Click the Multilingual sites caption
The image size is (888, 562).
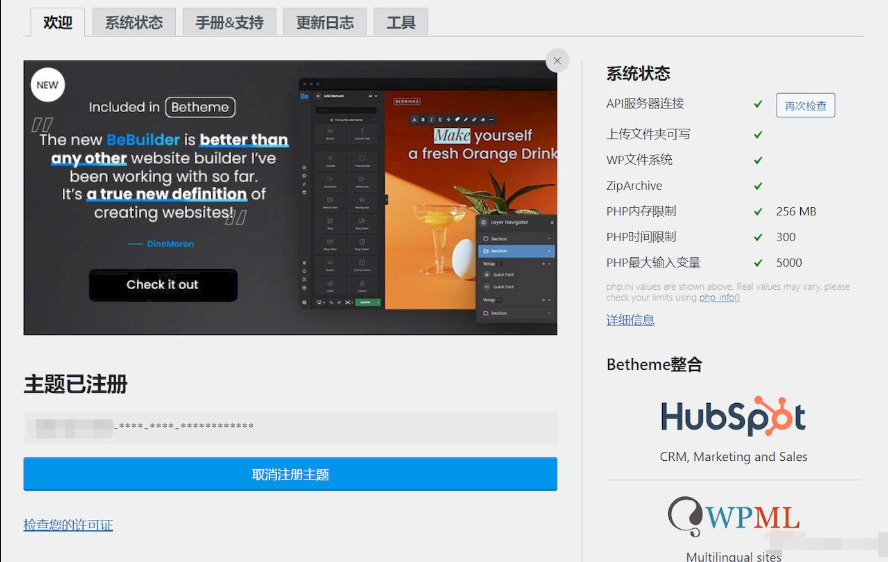(x=733, y=556)
